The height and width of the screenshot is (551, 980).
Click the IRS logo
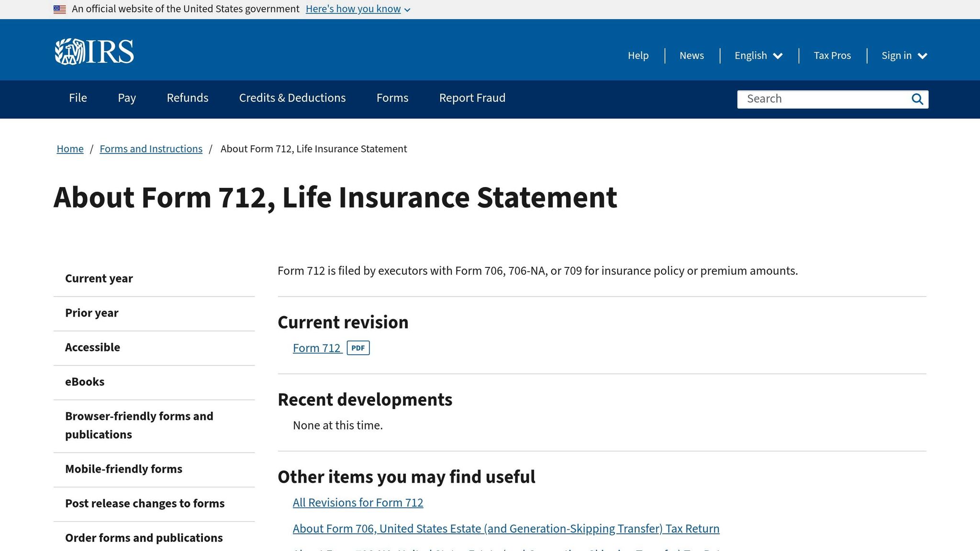pos(94,52)
